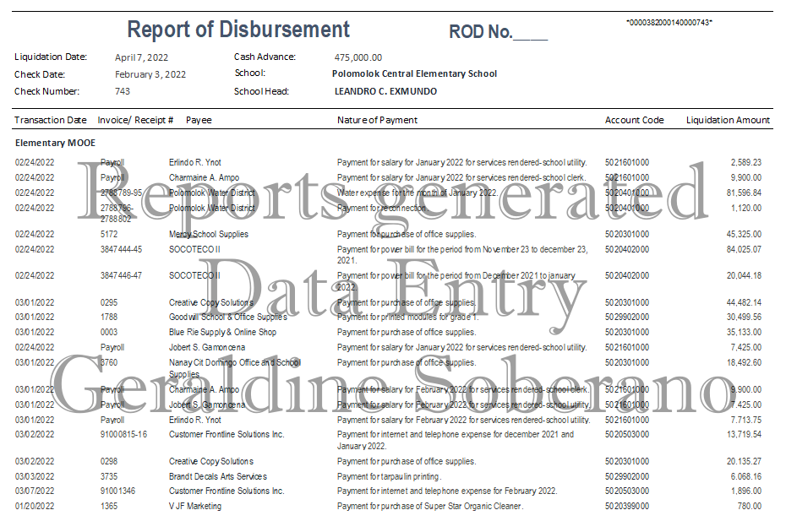786x532 pixels.
Task: Select amount 44,482.14
Action: [x=744, y=302]
